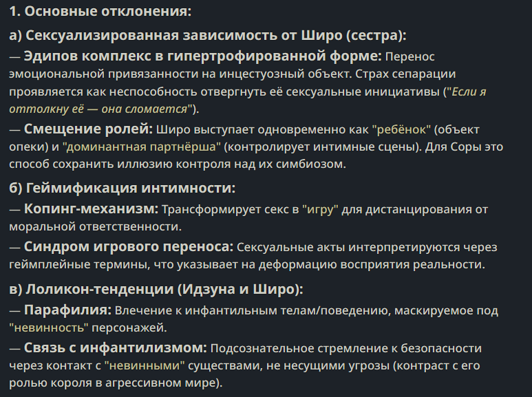Click the italic quote "оттолкну её — она сломается"
The height and width of the screenshot is (397, 532).
point(98,109)
